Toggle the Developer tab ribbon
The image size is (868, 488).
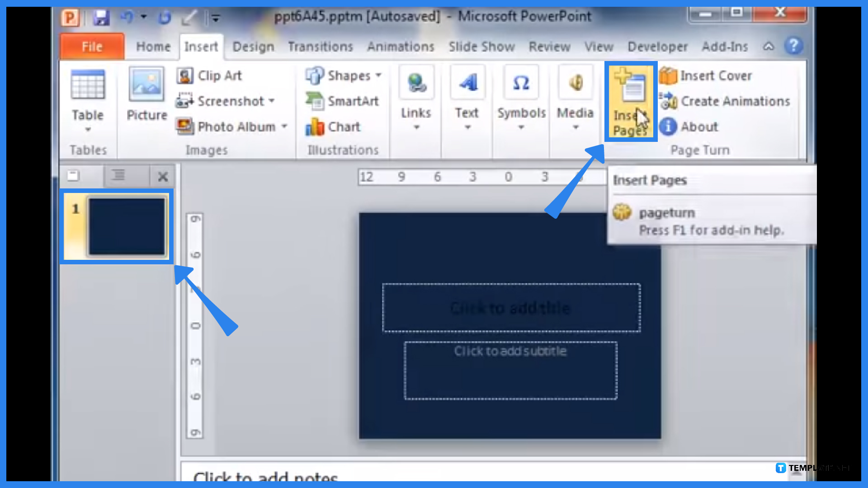tap(657, 46)
